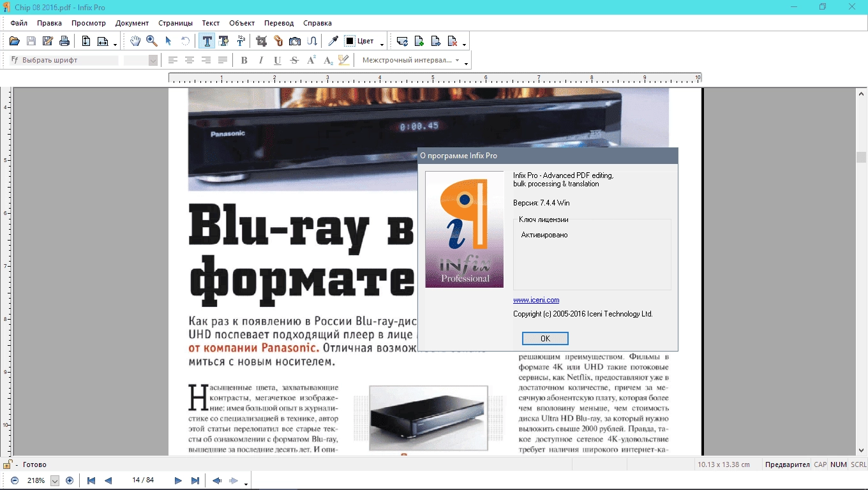Go to the last page
The width and height of the screenshot is (868, 490).
click(195, 480)
